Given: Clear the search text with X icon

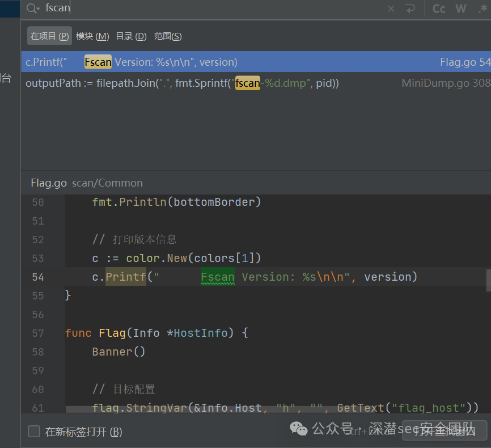Looking at the screenshot, I should tap(391, 9).
